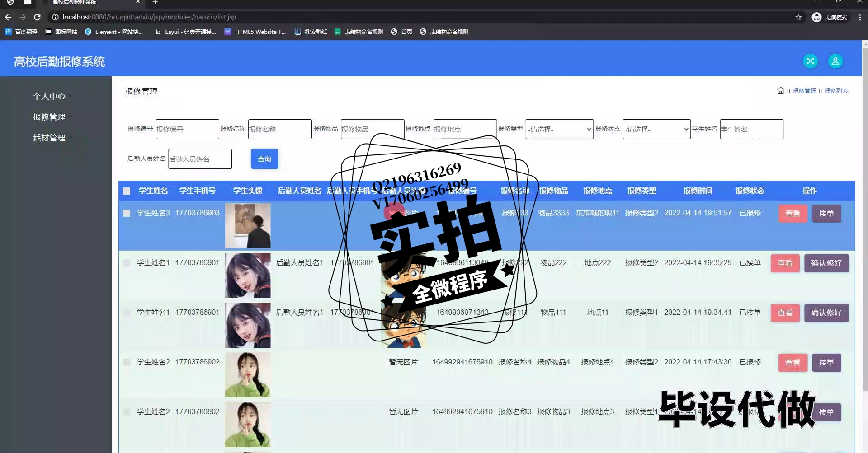Click 确认修好 for the 物品222 row

[x=826, y=263]
